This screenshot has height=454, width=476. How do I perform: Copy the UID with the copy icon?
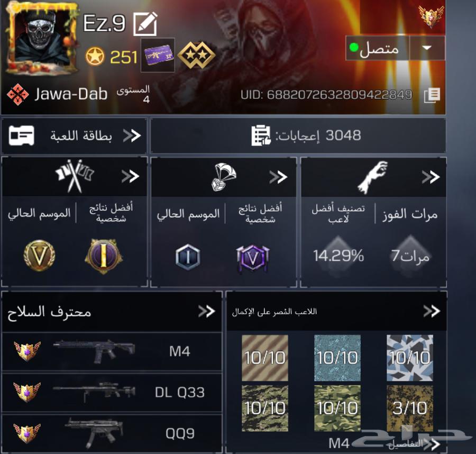click(432, 95)
